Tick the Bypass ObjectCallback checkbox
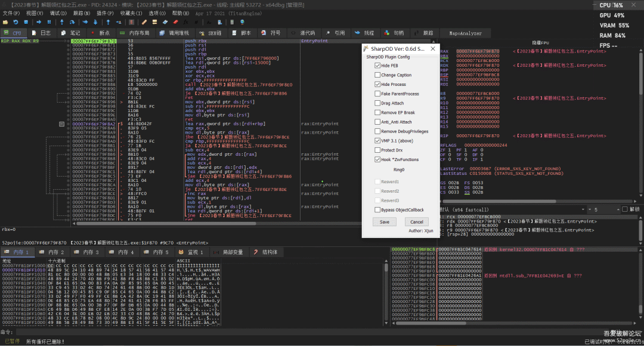 point(377,210)
